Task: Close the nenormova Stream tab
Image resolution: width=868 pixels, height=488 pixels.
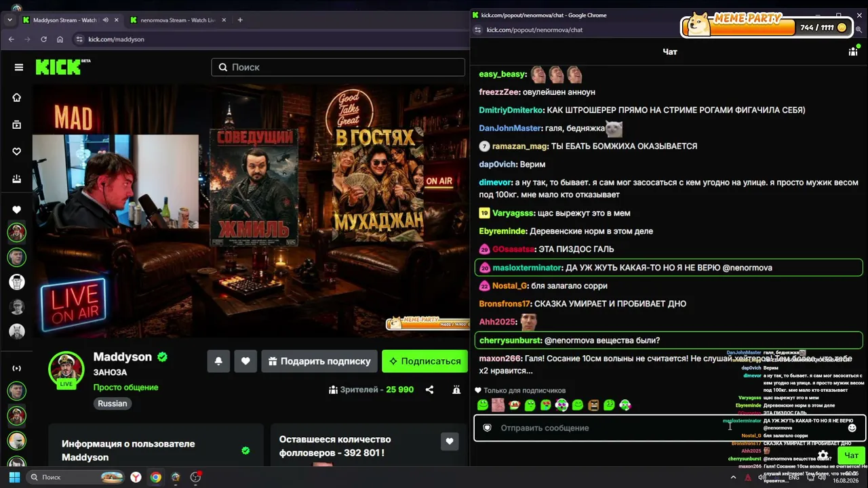Action: coord(224,20)
